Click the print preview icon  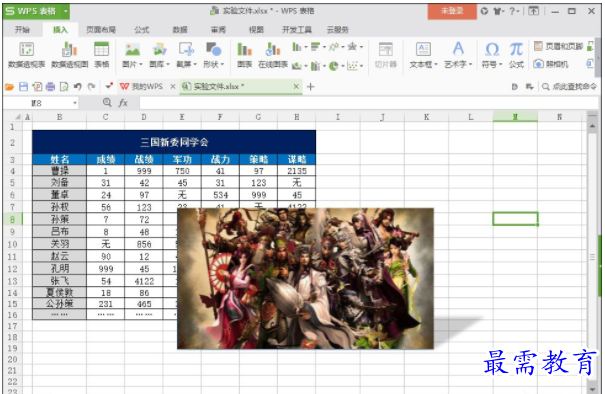64,87
